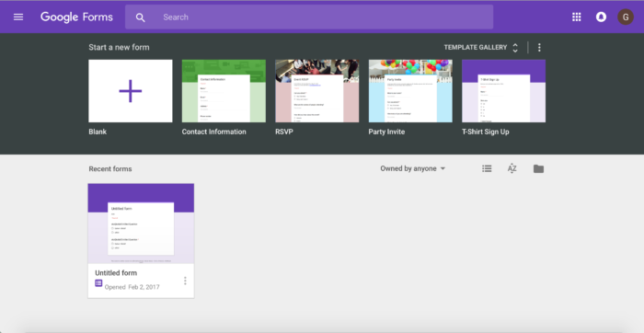The width and height of the screenshot is (644, 333).
Task: Open the G account avatar
Action: 625,17
